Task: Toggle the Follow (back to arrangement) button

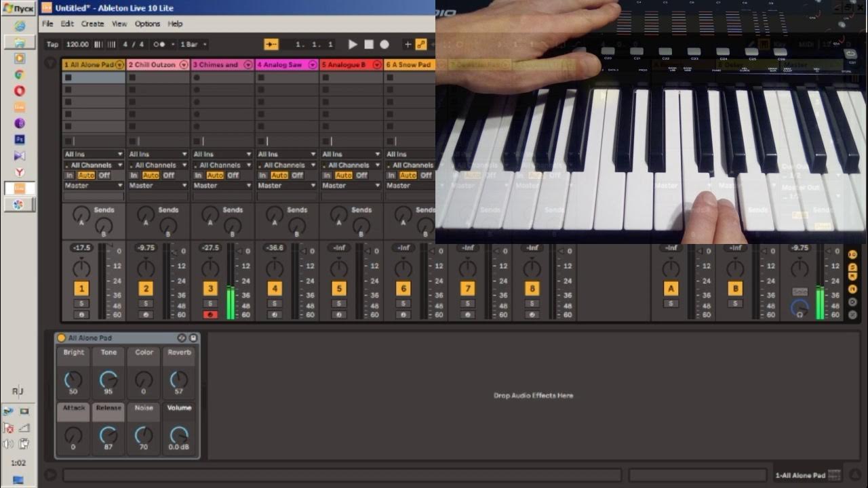Action: tap(271, 44)
